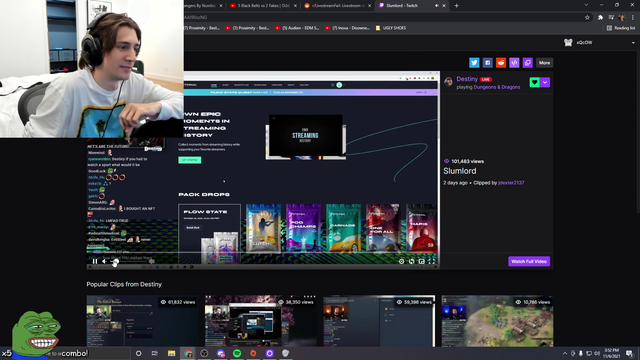
Task: Toggle the green heart follow button for Destiny
Action: pyautogui.click(x=535, y=82)
